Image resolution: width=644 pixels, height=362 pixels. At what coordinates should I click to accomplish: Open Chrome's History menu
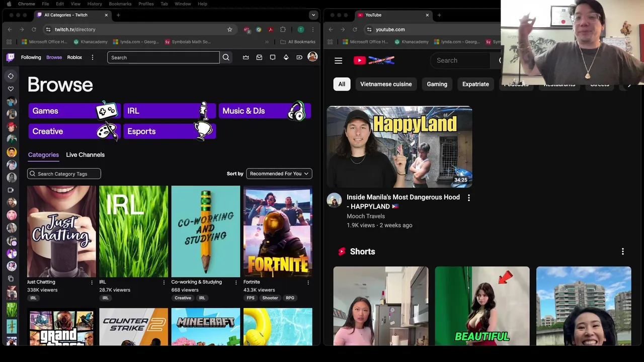point(95,4)
